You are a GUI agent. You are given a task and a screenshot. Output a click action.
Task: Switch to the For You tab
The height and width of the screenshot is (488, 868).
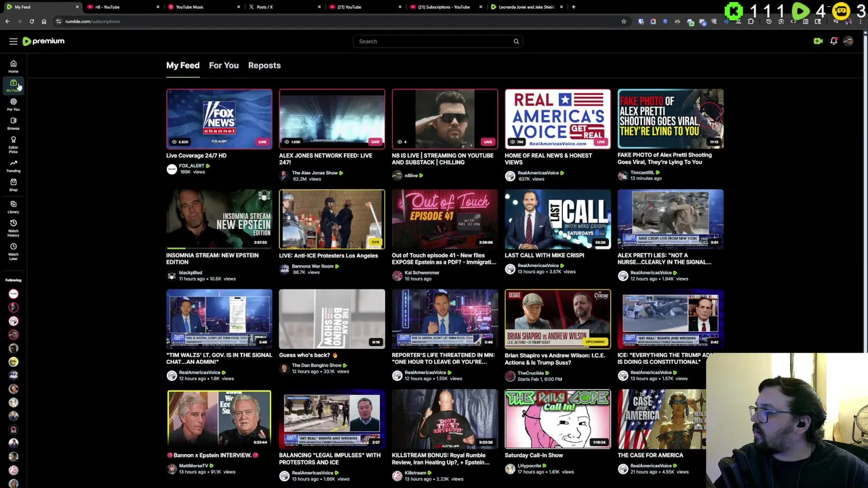pyautogui.click(x=223, y=65)
